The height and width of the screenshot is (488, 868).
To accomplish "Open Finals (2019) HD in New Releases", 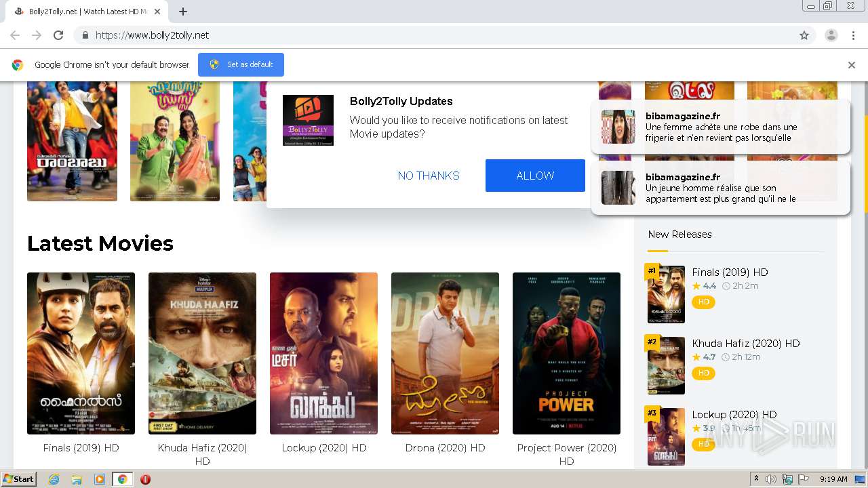I will click(730, 272).
